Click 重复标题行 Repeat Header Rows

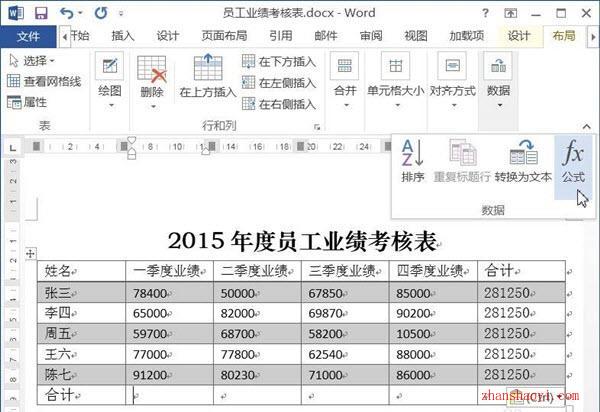pos(462,161)
